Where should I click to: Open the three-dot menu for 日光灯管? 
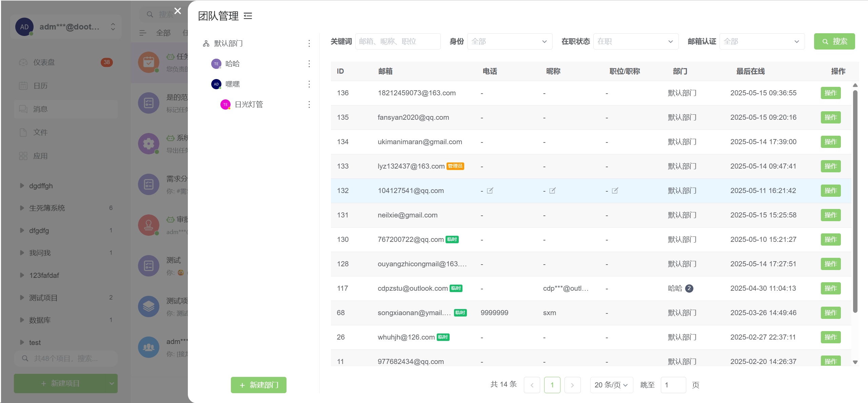(x=309, y=104)
